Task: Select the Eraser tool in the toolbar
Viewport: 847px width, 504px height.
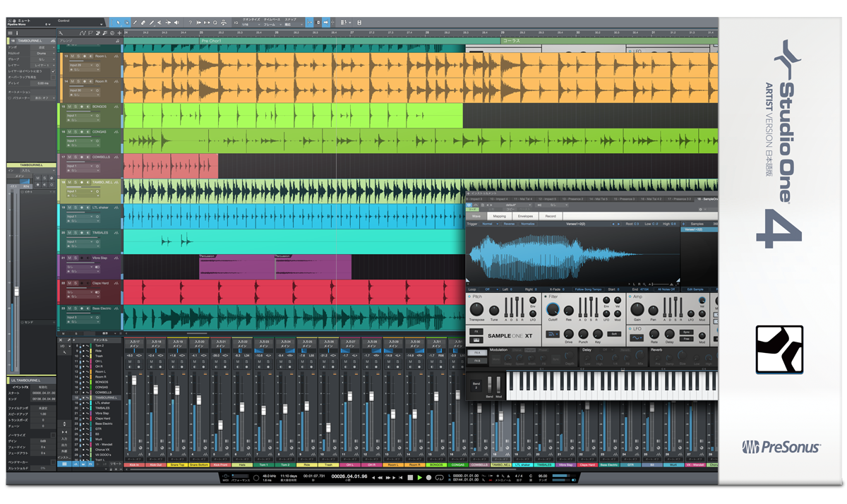Action: [x=143, y=22]
